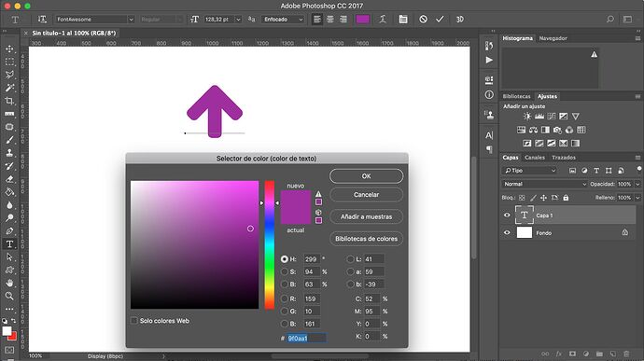
Task: Select the Lab a radio button
Action: coord(350,271)
